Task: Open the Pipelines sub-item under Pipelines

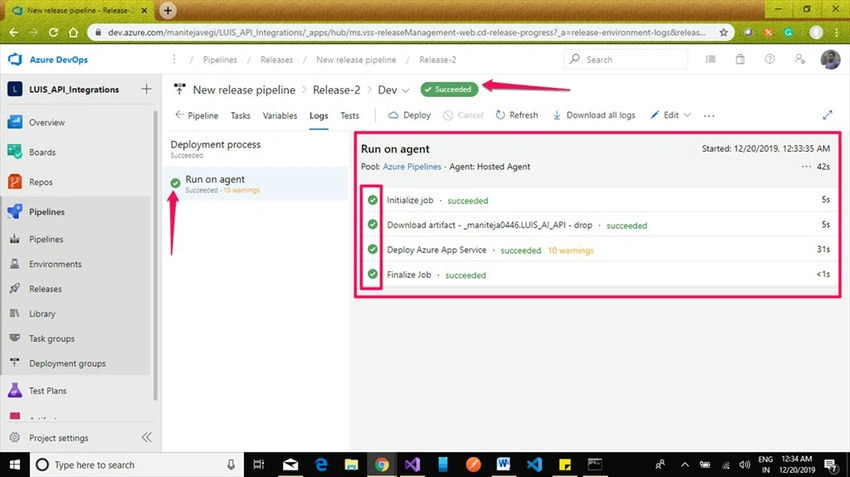Action: (x=46, y=239)
